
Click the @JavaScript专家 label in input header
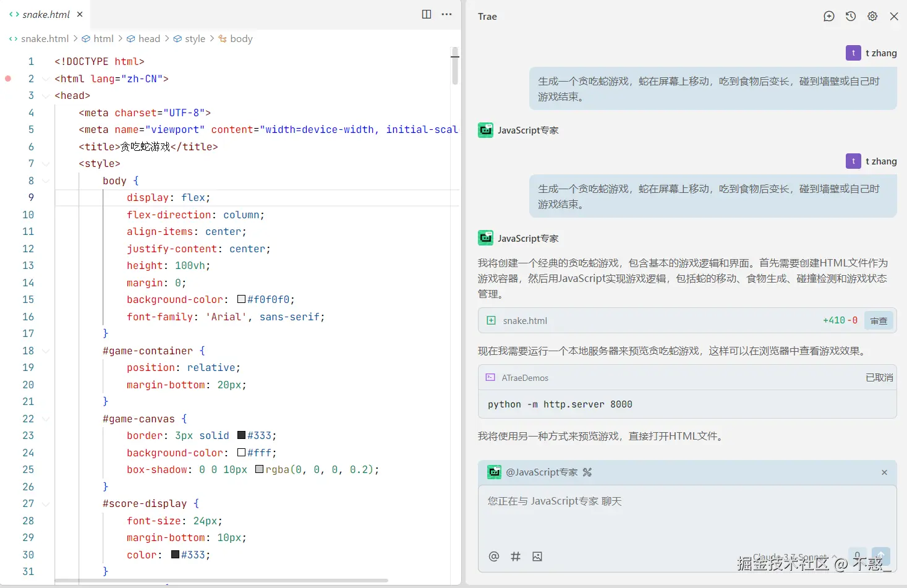pos(542,472)
